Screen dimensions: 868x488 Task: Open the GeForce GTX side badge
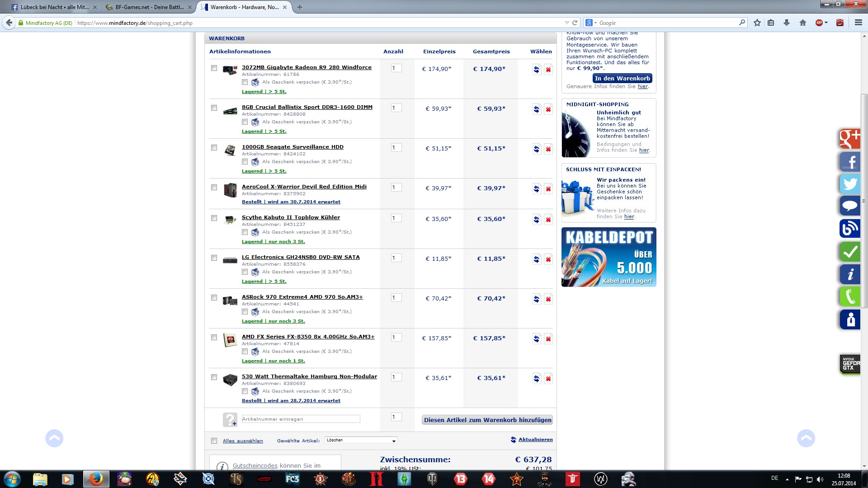(850, 364)
